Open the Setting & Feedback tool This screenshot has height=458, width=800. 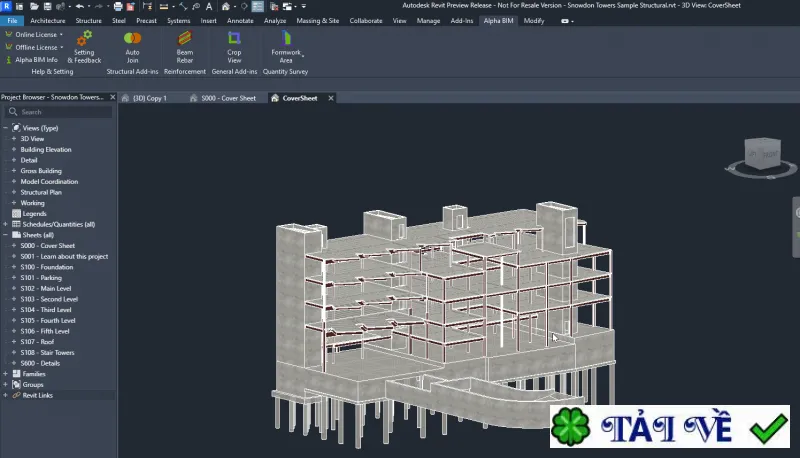click(84, 47)
